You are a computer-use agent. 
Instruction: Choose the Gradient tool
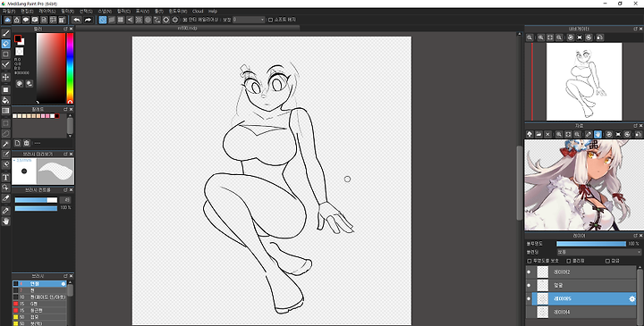[x=5, y=111]
